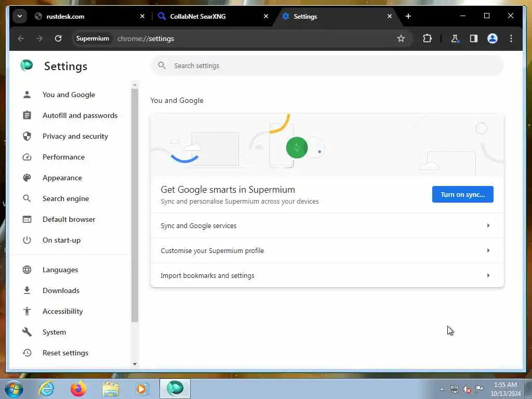The image size is (532, 399).
Task: Open Search engine settings
Action: click(x=65, y=198)
